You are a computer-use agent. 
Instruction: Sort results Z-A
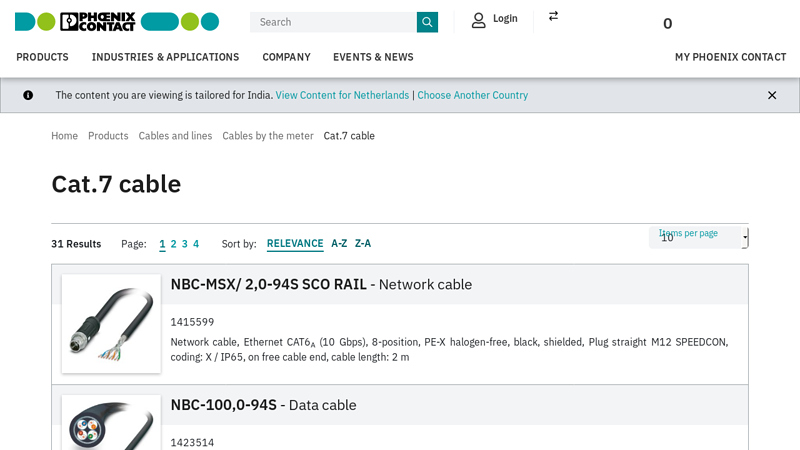point(363,244)
